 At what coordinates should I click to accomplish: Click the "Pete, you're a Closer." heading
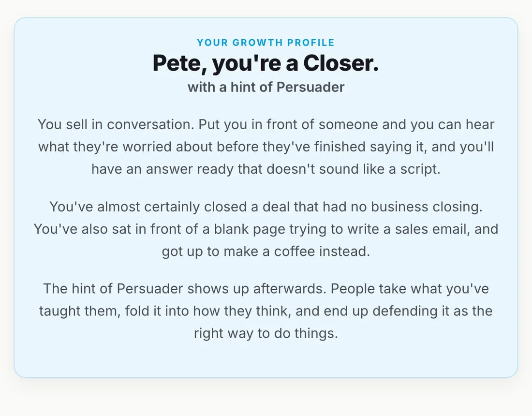coord(266,63)
